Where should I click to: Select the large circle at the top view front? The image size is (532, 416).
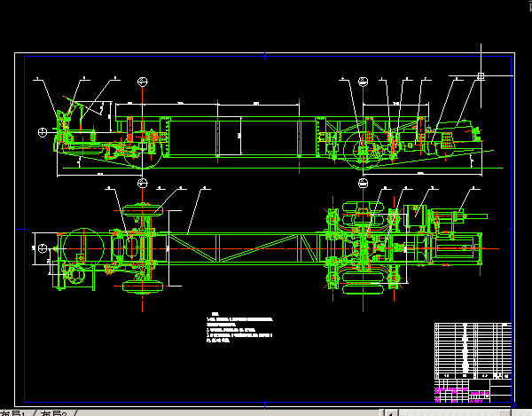coord(82,244)
